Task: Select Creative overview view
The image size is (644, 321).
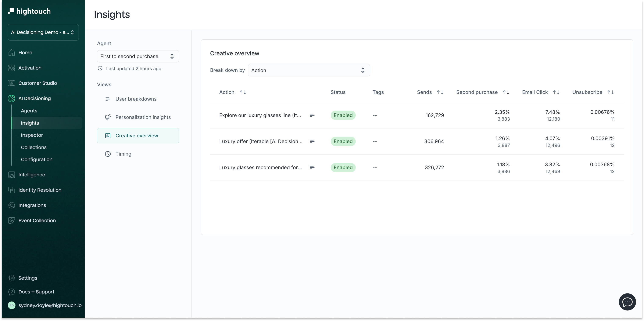Action: (138, 136)
